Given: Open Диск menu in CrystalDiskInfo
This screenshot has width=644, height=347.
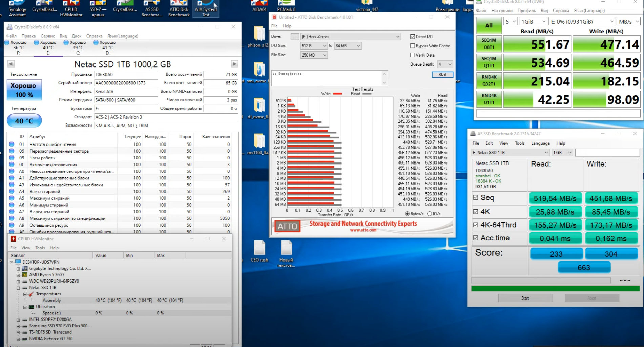Looking at the screenshot, I should (x=77, y=36).
